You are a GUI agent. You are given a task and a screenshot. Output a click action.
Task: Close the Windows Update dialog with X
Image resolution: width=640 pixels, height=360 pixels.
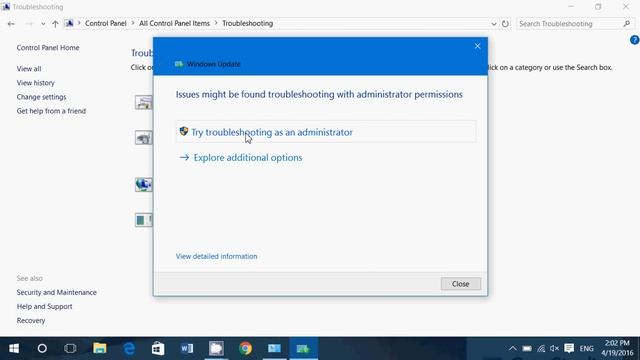tap(478, 46)
